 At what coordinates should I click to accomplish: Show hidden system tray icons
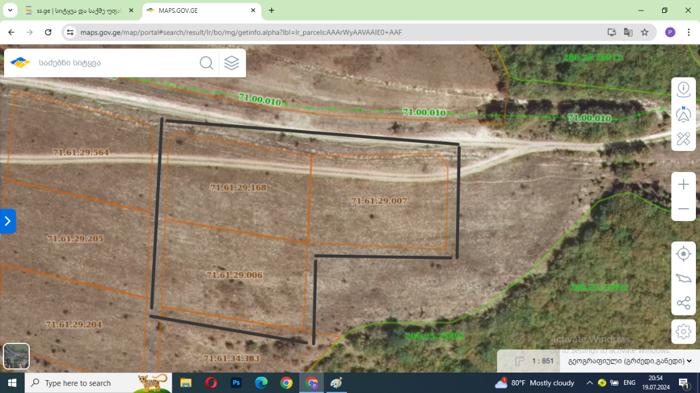[x=589, y=383]
